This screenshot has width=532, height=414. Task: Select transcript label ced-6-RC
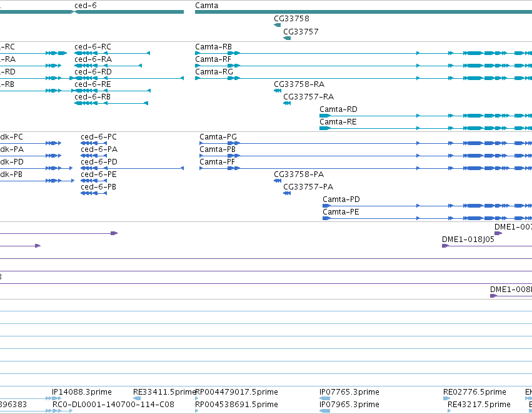(93, 47)
